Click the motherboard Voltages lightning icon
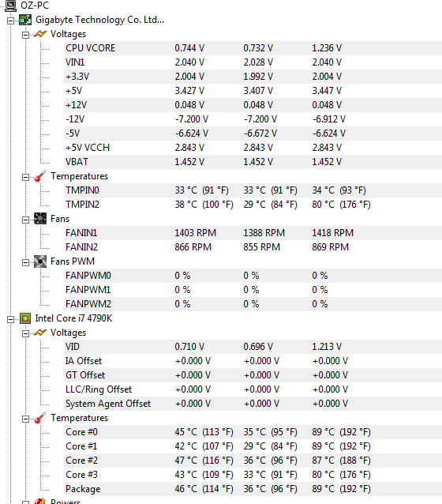Image resolution: width=442 pixels, height=504 pixels. click(x=40, y=34)
